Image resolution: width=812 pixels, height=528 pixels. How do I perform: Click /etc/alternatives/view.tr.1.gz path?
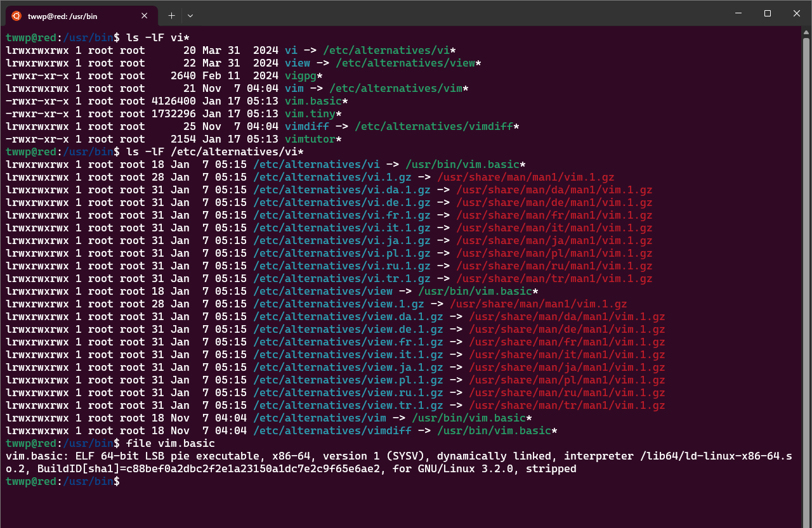click(x=348, y=406)
